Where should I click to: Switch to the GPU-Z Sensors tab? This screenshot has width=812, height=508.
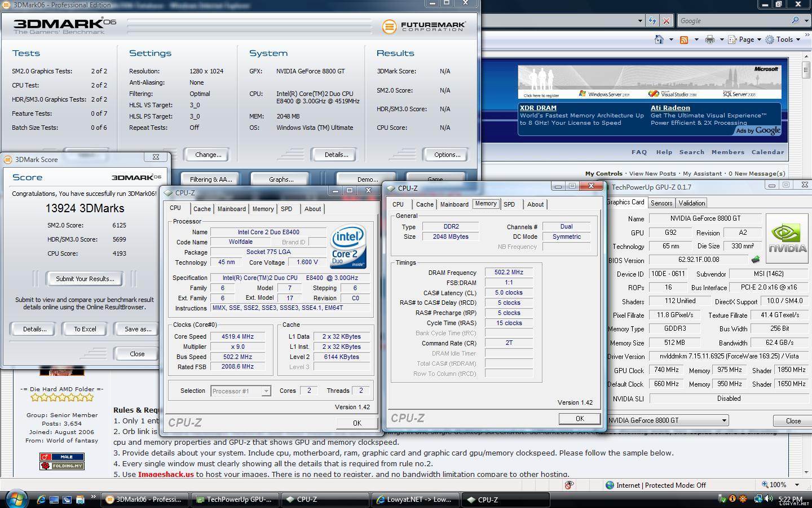661,203
